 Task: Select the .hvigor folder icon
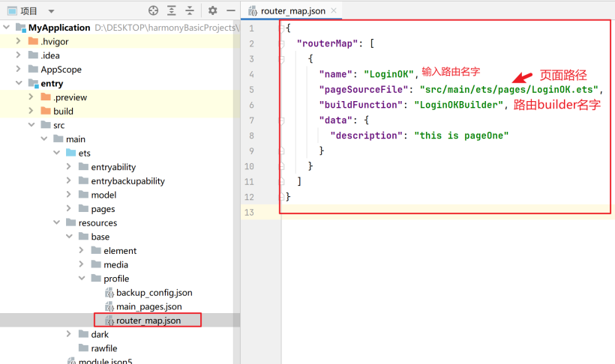click(33, 41)
